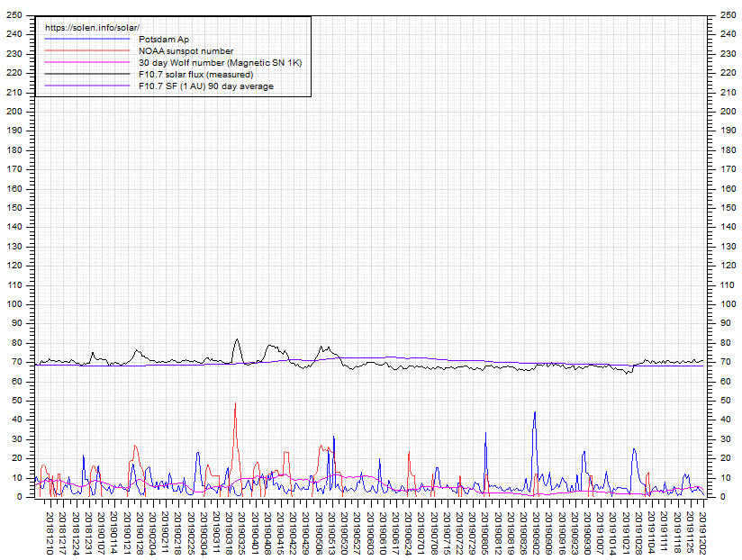Select the Potsdam Ap legend label

pyautogui.click(x=164, y=40)
